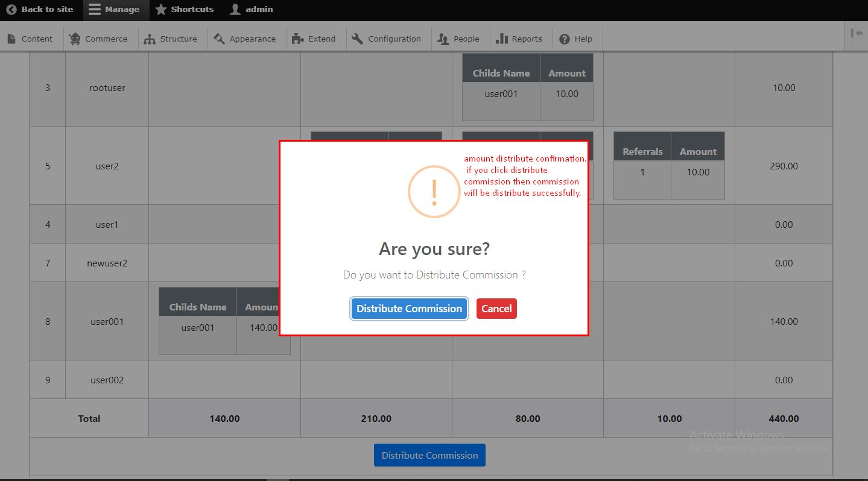This screenshot has height=481, width=868.
Task: Click the Reports bar chart icon
Action: [501, 39]
